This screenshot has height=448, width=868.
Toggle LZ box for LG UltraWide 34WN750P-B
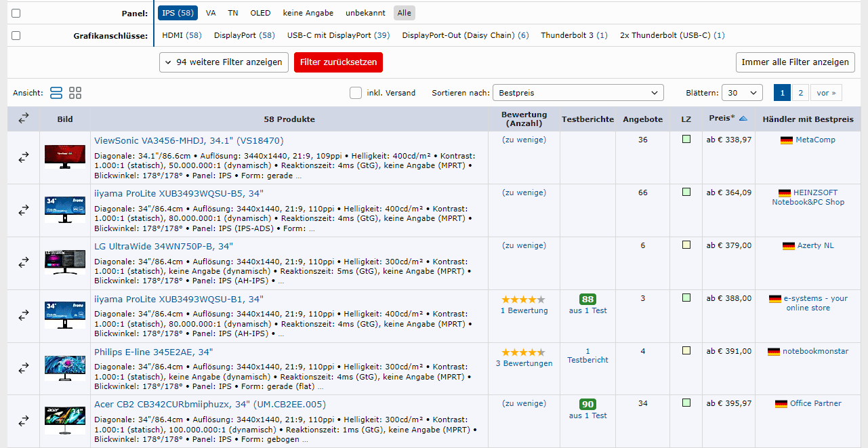tap(686, 245)
